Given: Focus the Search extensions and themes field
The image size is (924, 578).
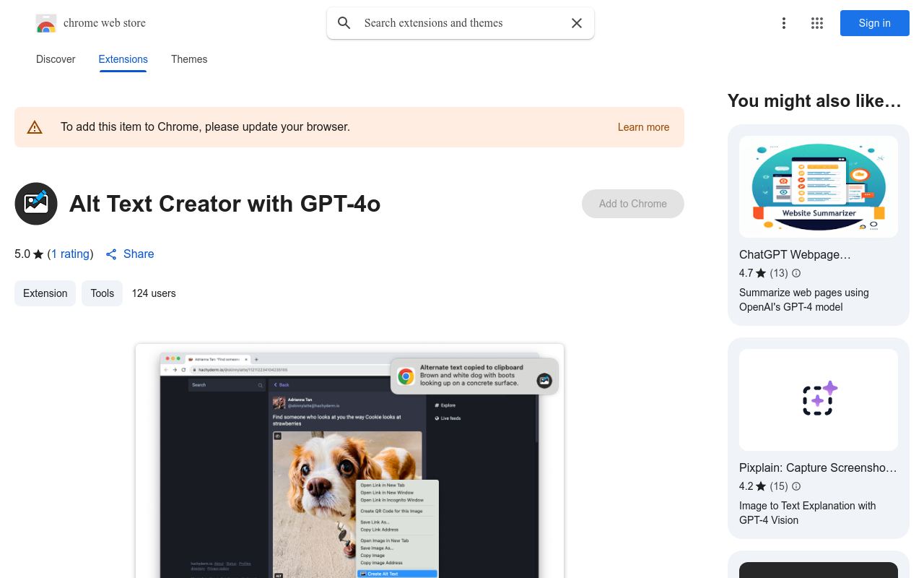Looking at the screenshot, I should [461, 23].
